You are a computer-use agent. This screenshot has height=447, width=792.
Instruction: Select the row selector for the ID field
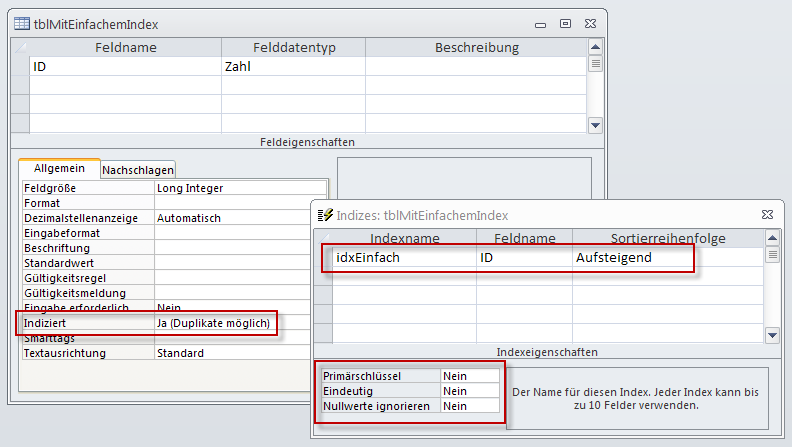click(20, 67)
